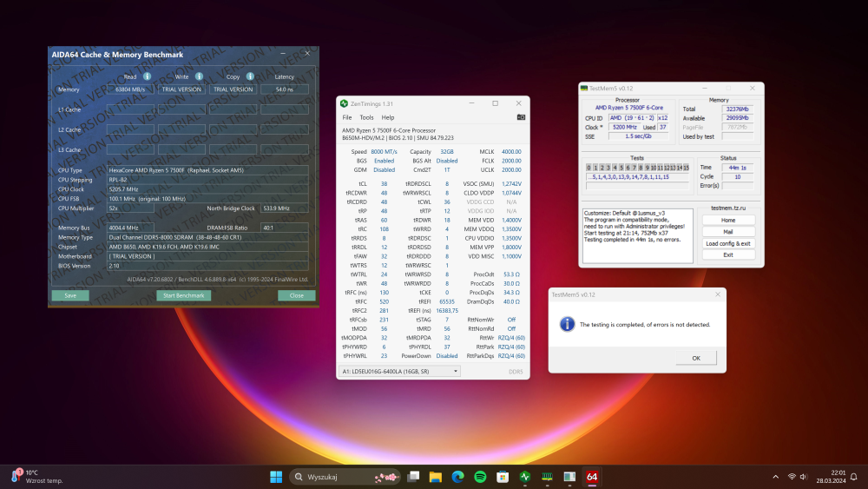Switch to AIDA64 via taskbar icon

[592, 476]
